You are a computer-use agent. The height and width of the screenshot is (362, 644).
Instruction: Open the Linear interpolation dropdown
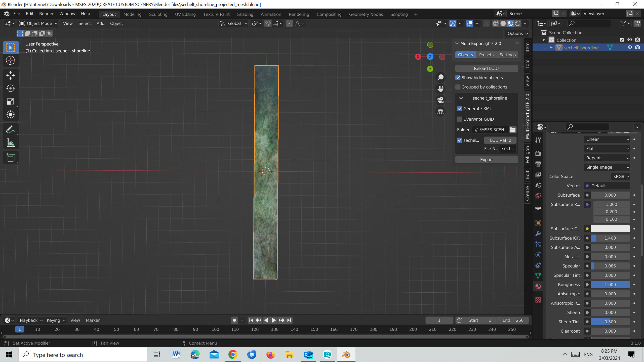[x=607, y=139]
